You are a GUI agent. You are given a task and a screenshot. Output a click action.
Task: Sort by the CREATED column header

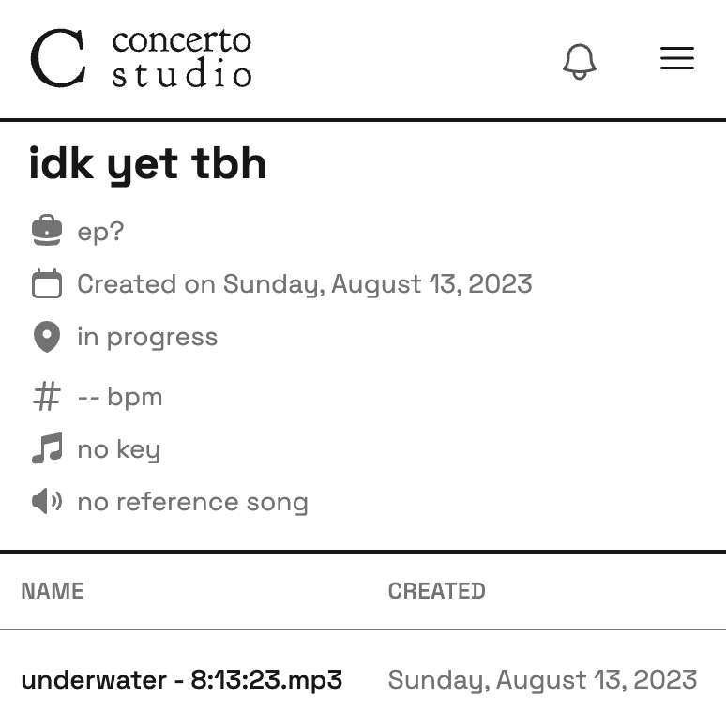tap(436, 591)
